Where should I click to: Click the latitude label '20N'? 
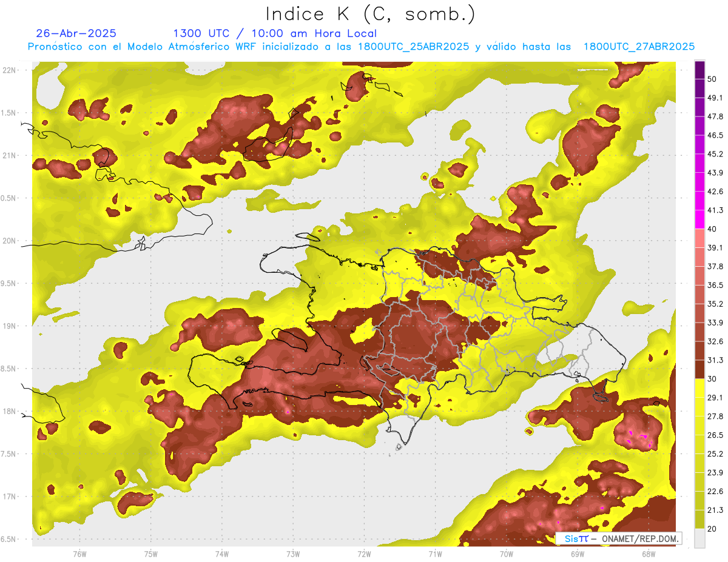pyautogui.click(x=10, y=241)
